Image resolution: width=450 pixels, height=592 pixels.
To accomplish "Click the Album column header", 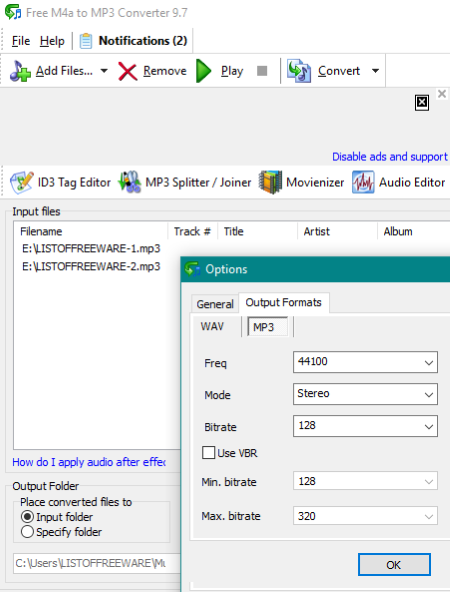I will 414,231.
